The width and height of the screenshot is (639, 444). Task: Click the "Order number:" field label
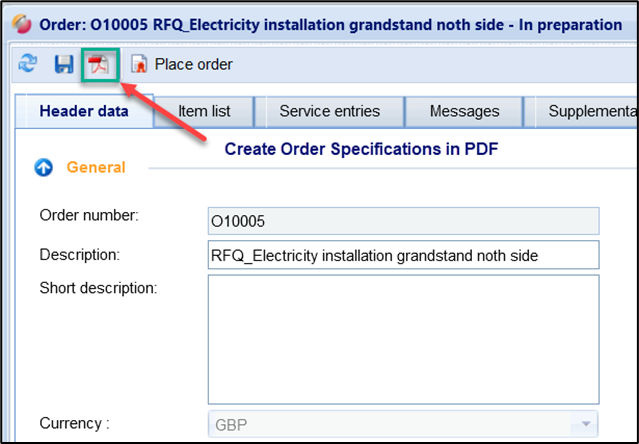click(89, 215)
